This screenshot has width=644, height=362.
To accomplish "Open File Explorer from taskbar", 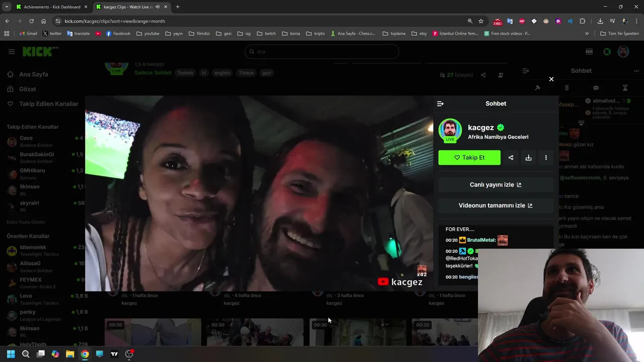I will click(70, 354).
